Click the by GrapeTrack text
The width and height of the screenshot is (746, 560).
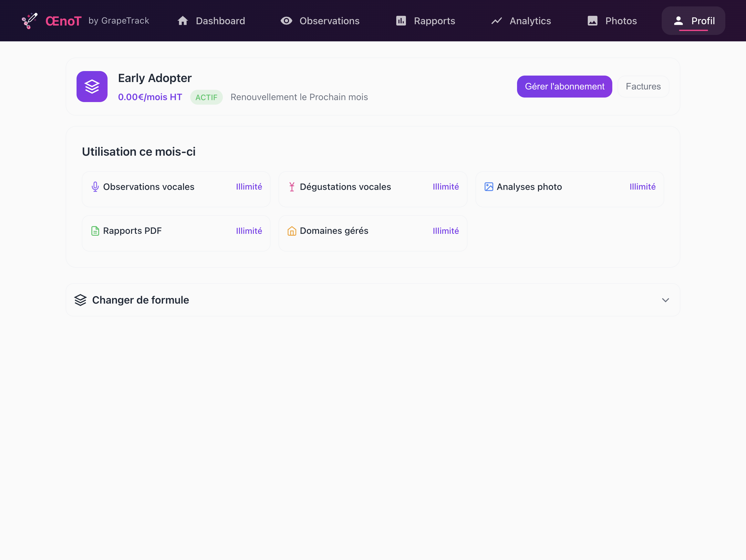pos(119,21)
